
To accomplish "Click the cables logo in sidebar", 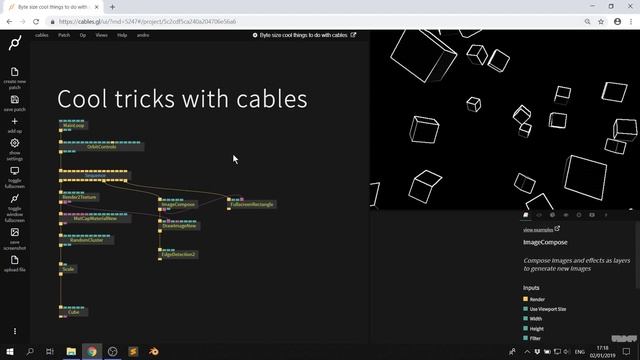I will coord(15,43).
